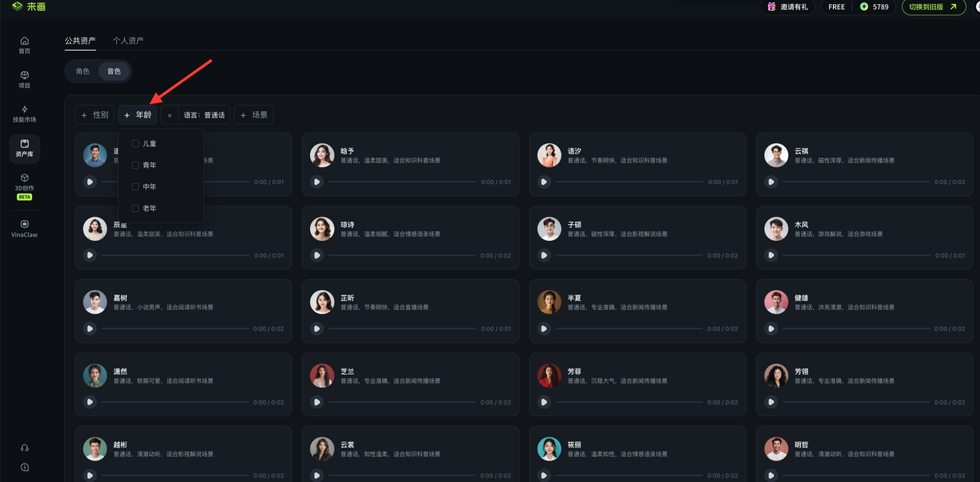Screen dimensions: 980x482
Task: Open VinaClaw in the sidebar
Action: 24,229
